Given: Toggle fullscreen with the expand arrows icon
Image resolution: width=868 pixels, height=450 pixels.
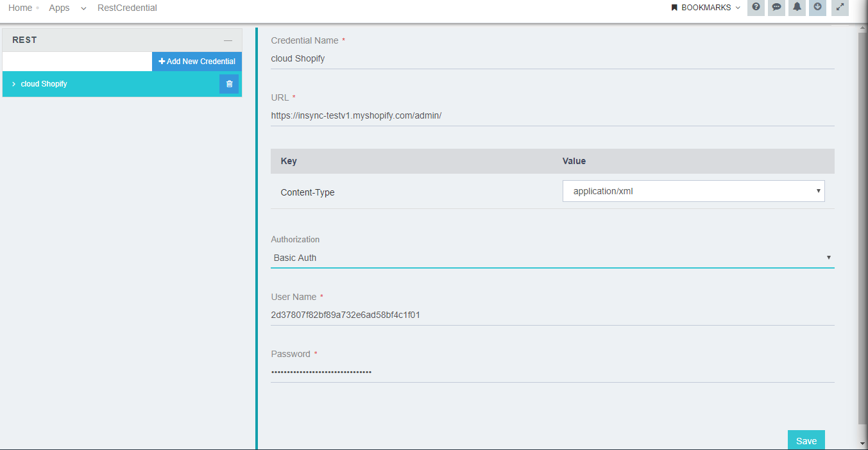Looking at the screenshot, I should [840, 8].
